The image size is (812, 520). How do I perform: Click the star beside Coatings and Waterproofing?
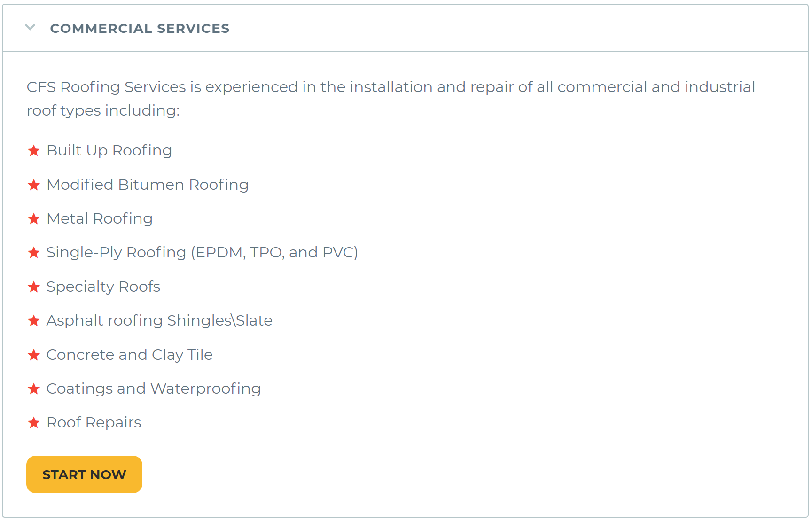[34, 389]
